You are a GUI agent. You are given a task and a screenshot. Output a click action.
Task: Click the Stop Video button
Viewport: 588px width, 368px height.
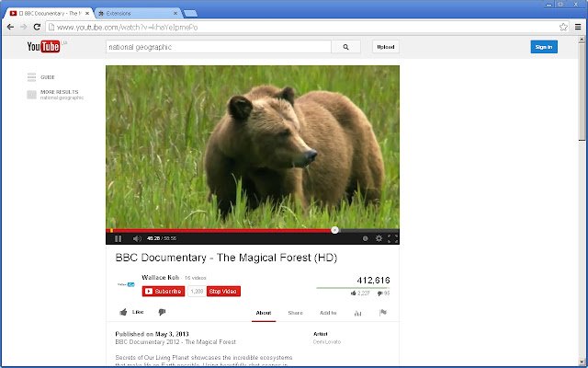coord(223,292)
